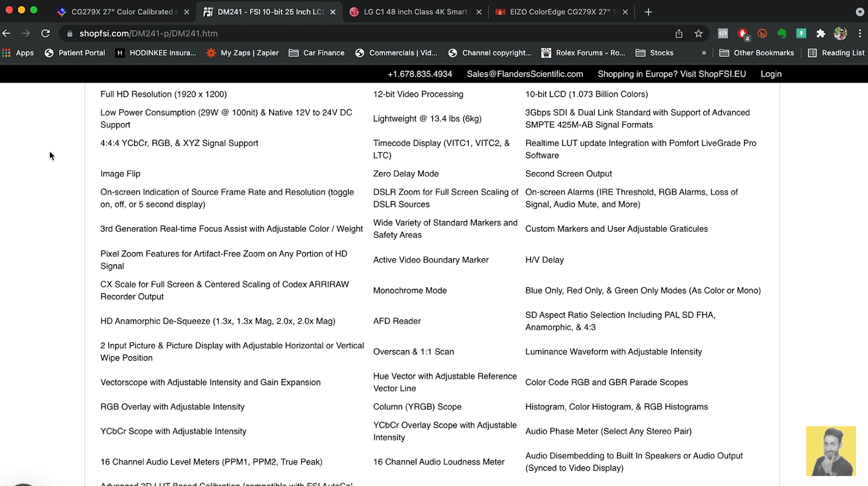Click the presenter webcam thumbnail
The width and height of the screenshot is (868, 486).
pos(831,451)
